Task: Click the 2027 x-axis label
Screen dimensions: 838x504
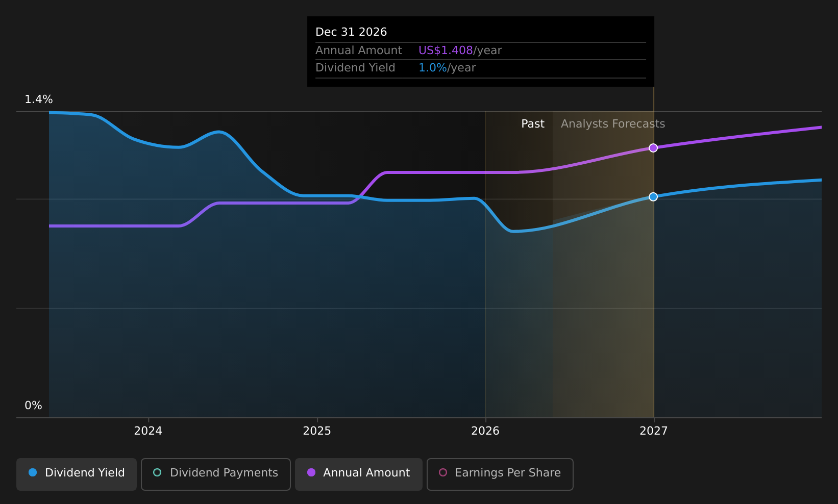Action: (654, 431)
